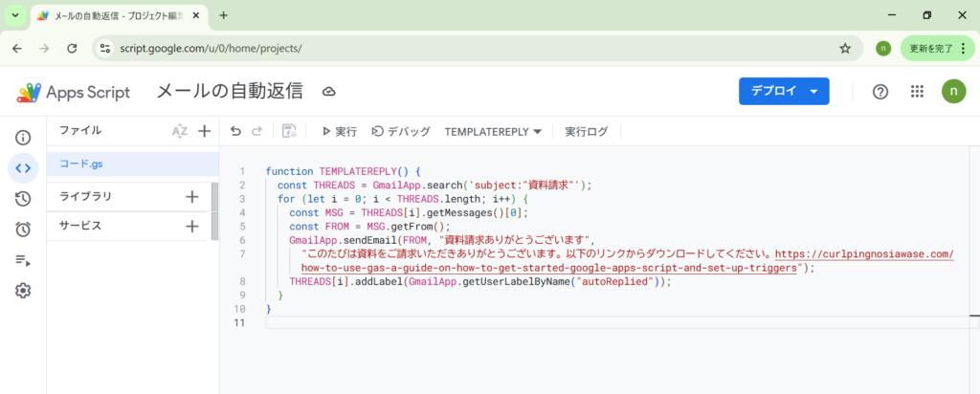Viewport: 980px width, 394px height.
Task: Open Project Settings gear icon
Action: pos(23,291)
